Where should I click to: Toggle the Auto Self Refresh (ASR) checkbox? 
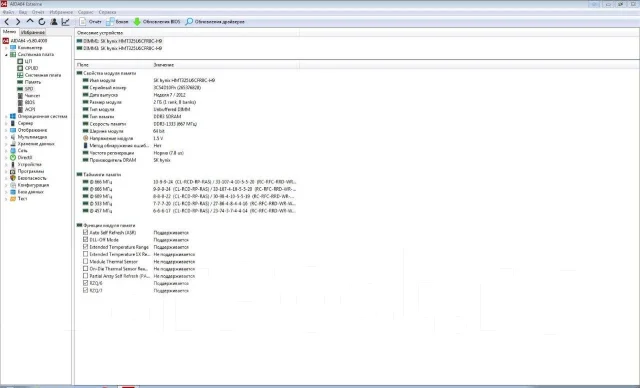tap(85, 232)
